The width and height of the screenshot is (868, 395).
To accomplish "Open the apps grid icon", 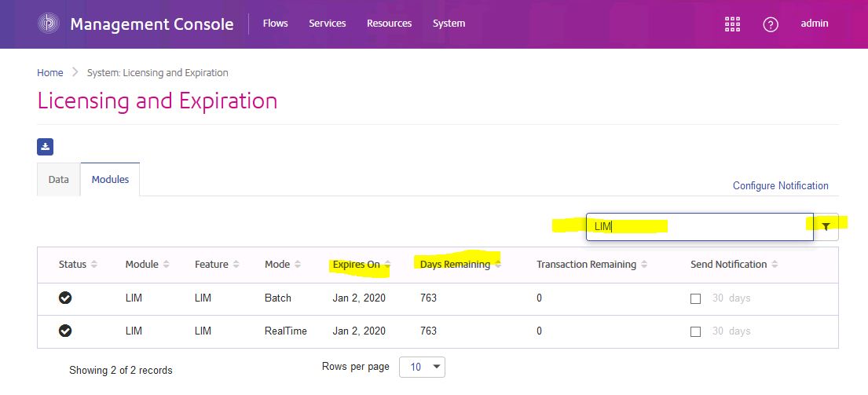I will [732, 24].
